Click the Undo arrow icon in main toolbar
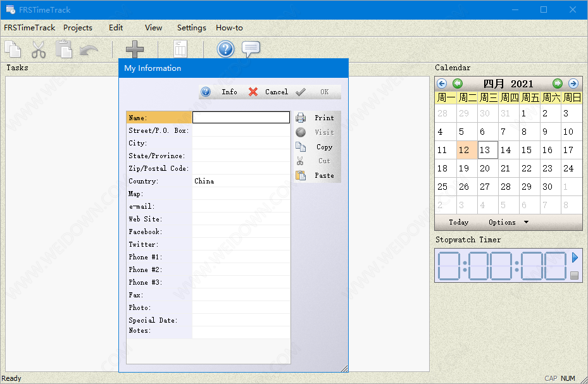The height and width of the screenshot is (384, 588). coord(89,50)
